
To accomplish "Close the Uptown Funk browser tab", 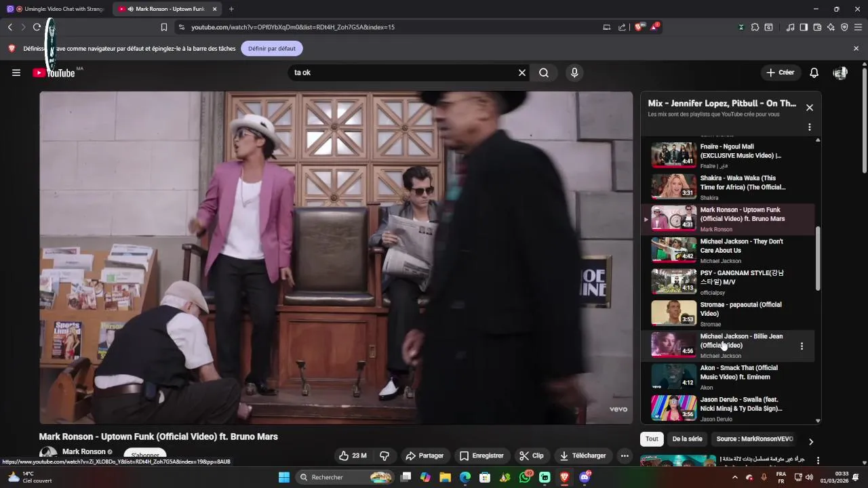I will [x=215, y=9].
